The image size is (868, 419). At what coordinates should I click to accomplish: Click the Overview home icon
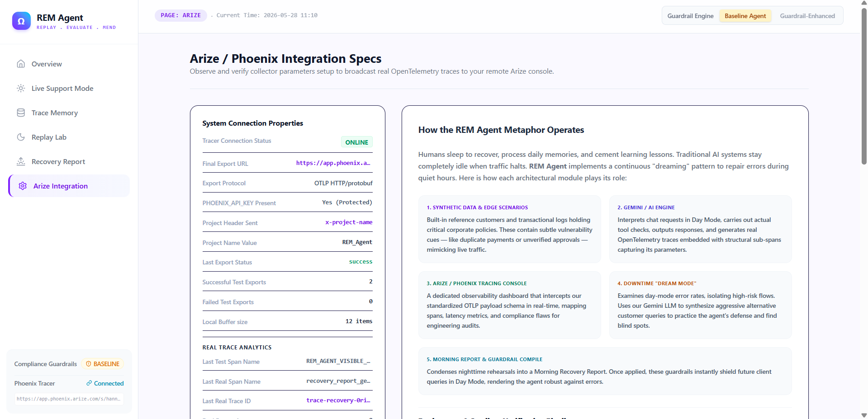[21, 64]
